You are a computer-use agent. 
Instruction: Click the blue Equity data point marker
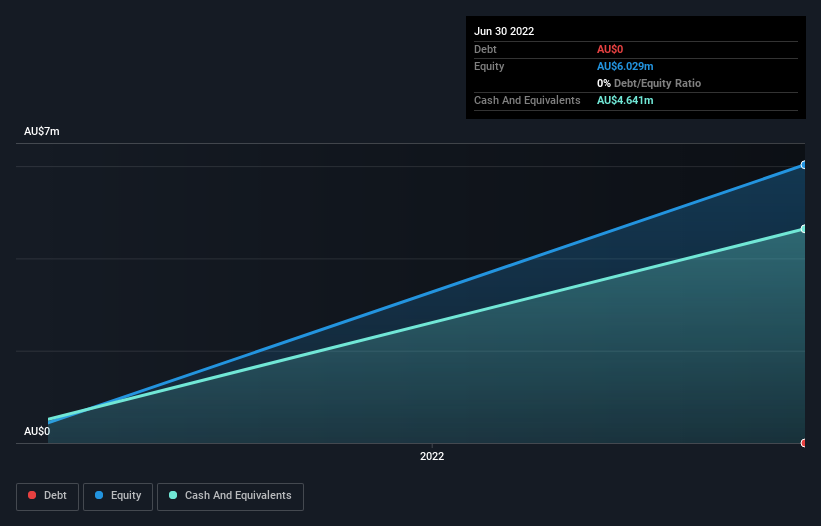coord(804,165)
